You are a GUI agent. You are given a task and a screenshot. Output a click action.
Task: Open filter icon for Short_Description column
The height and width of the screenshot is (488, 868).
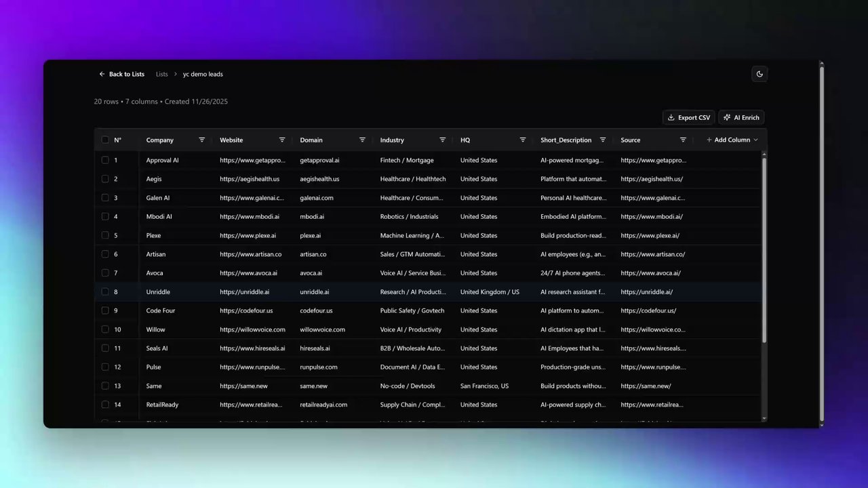pos(603,140)
